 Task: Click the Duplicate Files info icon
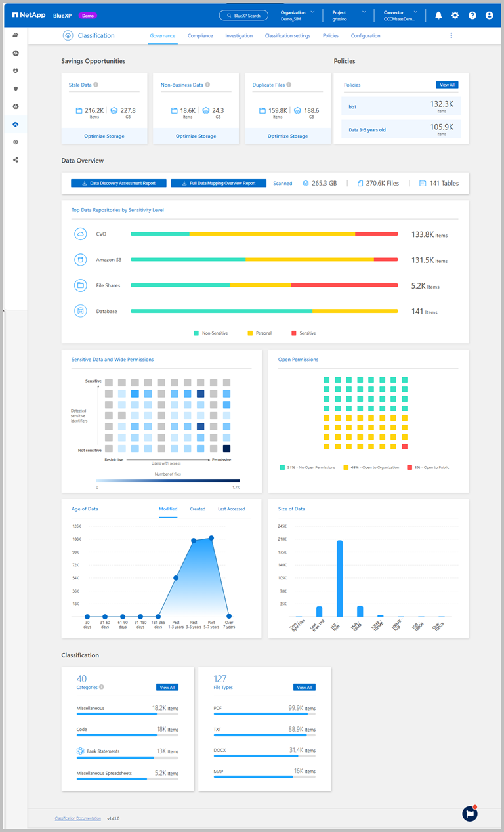tap(289, 85)
